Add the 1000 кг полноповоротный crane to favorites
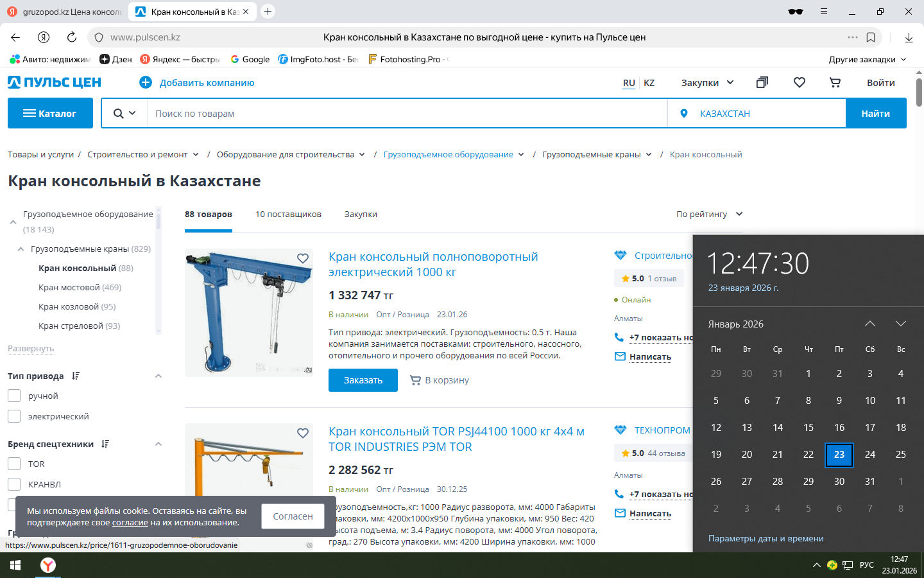 303,258
